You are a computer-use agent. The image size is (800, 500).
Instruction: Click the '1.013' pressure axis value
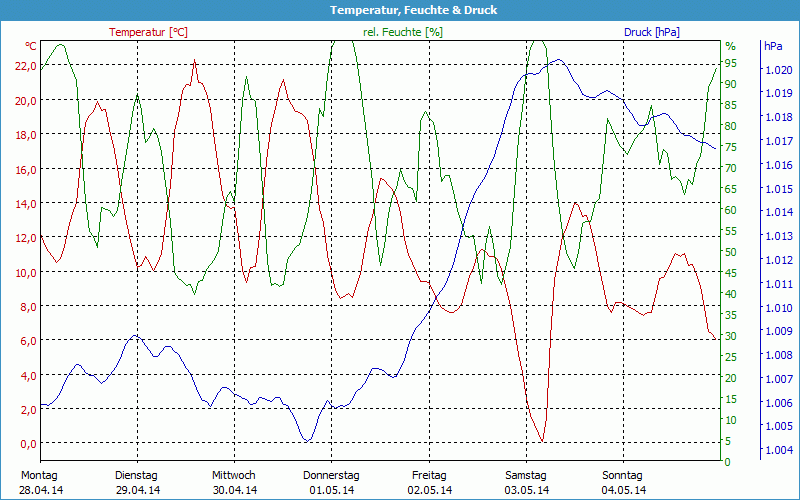tap(779, 236)
